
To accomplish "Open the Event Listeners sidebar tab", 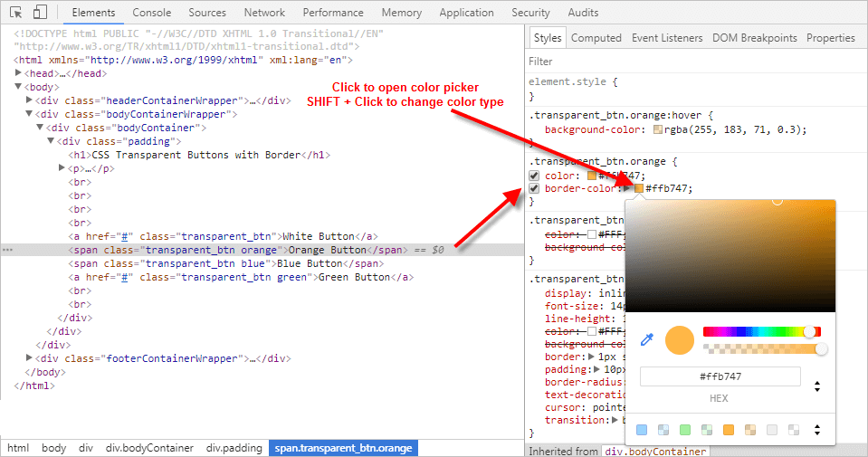I will (x=667, y=38).
